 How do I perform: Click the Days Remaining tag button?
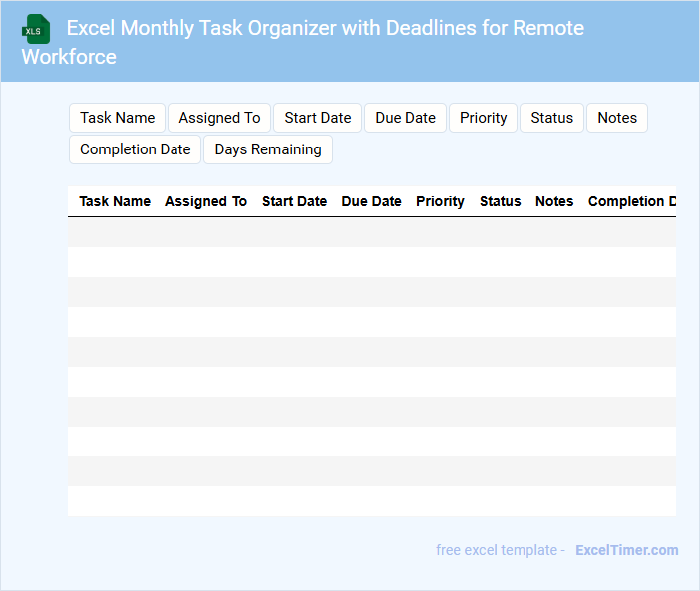click(x=268, y=149)
